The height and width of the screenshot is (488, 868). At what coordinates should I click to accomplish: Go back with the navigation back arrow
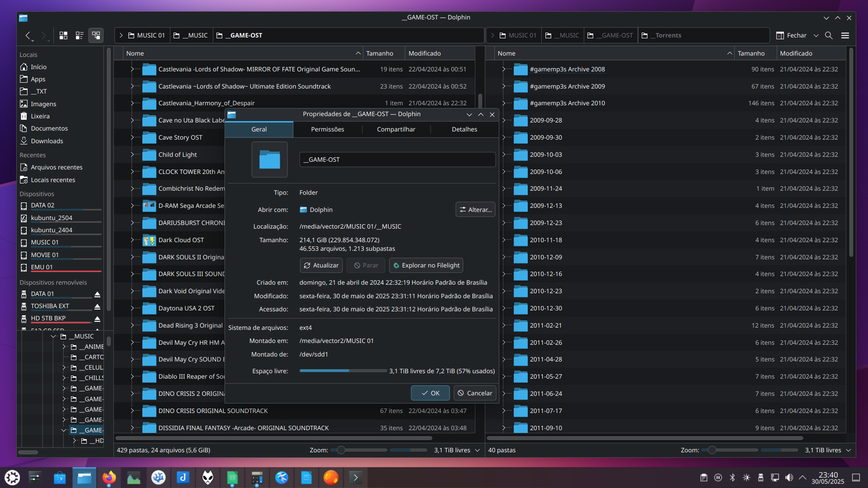point(28,35)
